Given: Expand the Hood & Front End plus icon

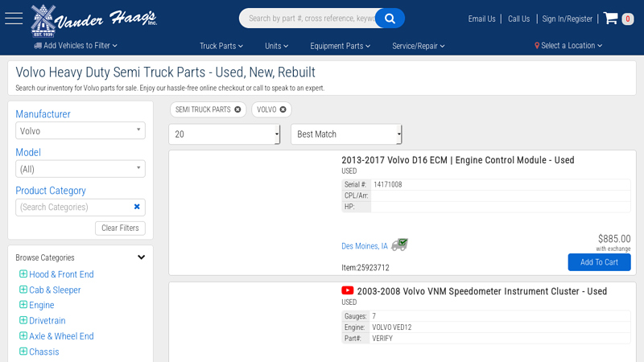Looking at the screenshot, I should click(x=23, y=274).
